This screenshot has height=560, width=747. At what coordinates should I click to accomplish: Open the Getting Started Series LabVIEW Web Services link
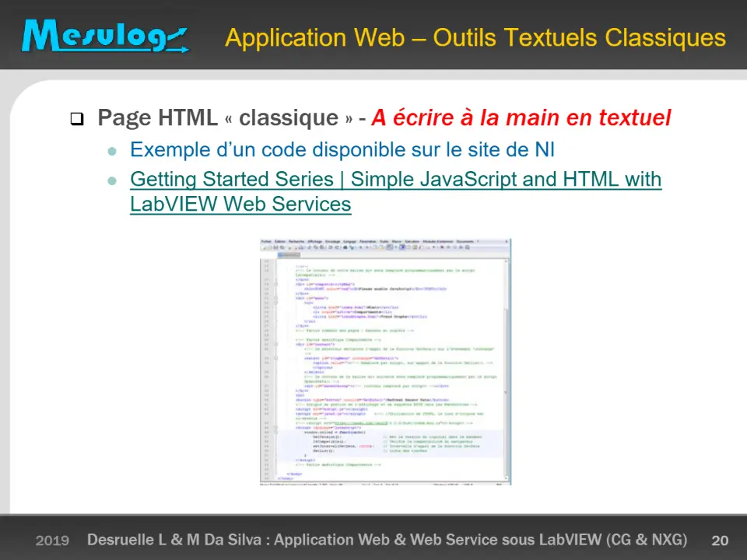click(396, 191)
